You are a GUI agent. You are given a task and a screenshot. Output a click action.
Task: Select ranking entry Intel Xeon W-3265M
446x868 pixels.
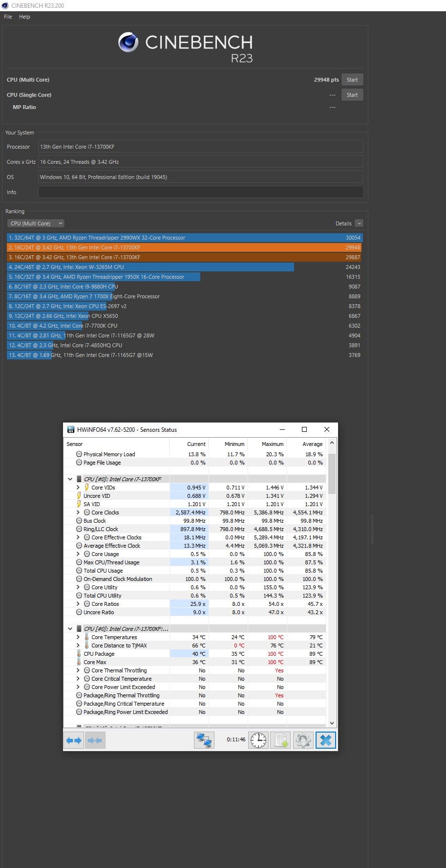[185, 267]
